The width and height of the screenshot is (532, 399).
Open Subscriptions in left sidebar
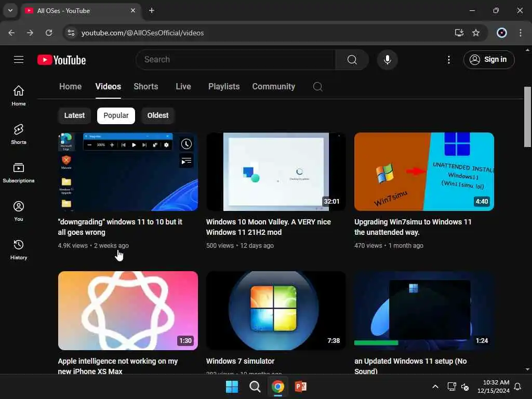[x=19, y=172]
